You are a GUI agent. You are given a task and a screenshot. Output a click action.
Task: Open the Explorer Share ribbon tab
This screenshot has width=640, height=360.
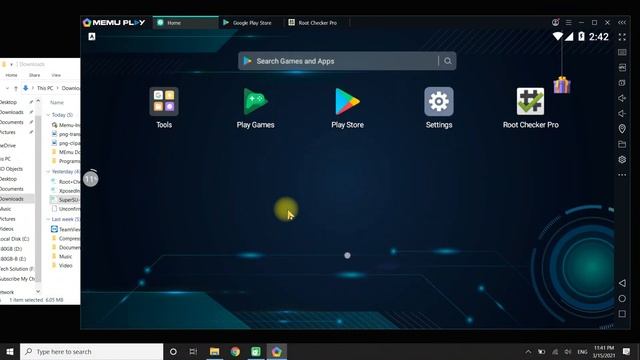[x=34, y=75]
